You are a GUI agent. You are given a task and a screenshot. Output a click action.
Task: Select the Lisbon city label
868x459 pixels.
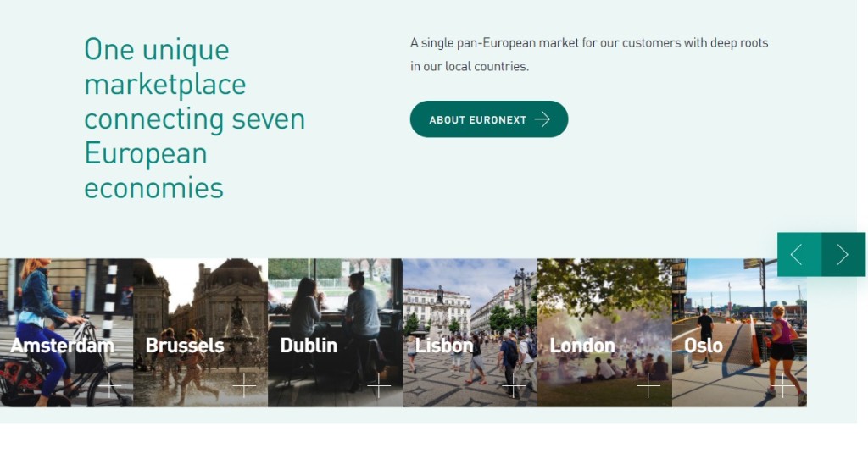click(444, 346)
